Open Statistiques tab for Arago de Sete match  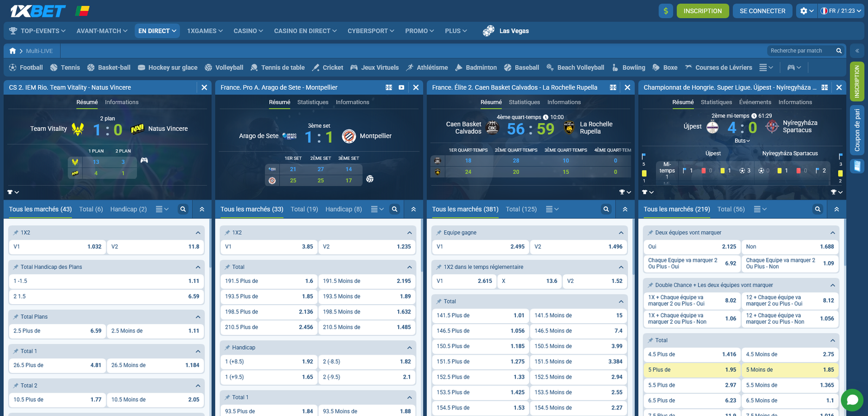312,102
